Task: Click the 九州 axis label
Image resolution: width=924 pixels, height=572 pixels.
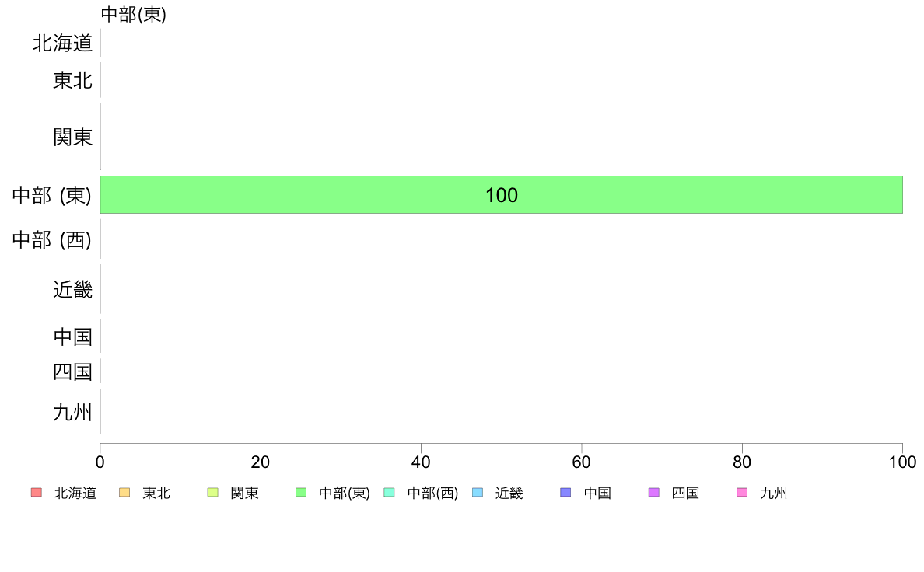Action: tap(72, 413)
